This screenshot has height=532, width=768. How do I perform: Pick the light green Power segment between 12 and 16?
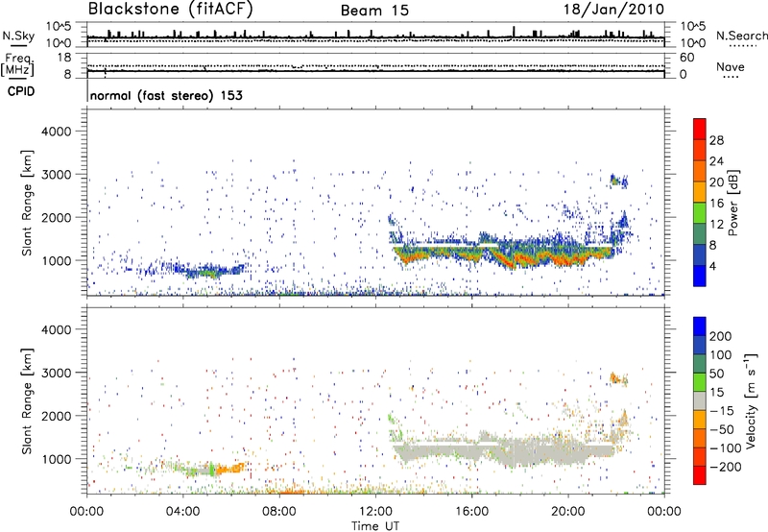coord(700,213)
